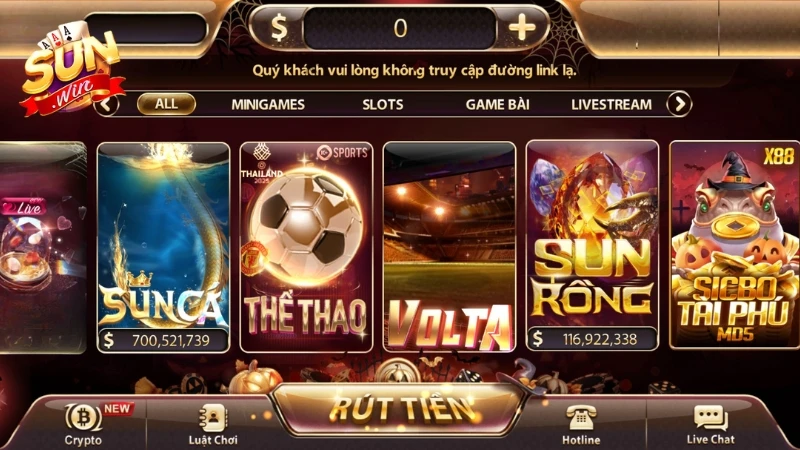Go to next category with right arrow
Image resolution: width=800 pixels, height=450 pixels.
(x=680, y=104)
